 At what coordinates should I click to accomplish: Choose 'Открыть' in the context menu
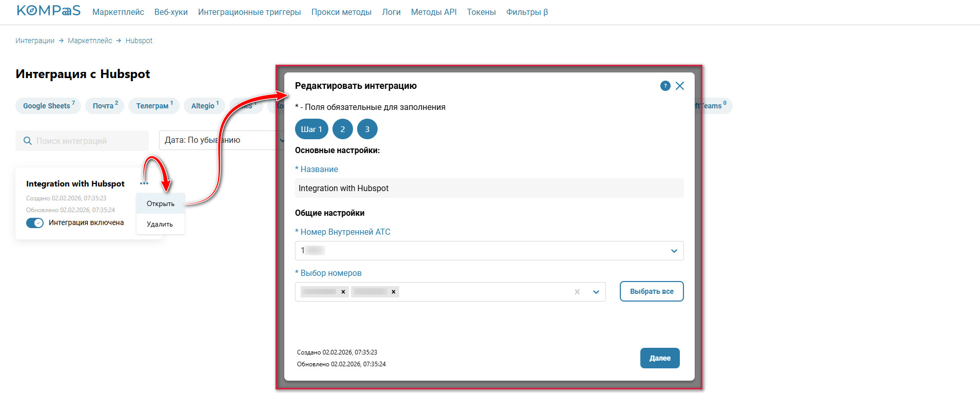[161, 203]
